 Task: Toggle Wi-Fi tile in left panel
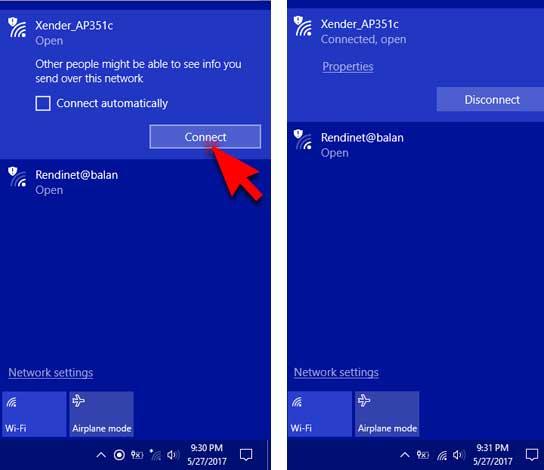[34, 414]
